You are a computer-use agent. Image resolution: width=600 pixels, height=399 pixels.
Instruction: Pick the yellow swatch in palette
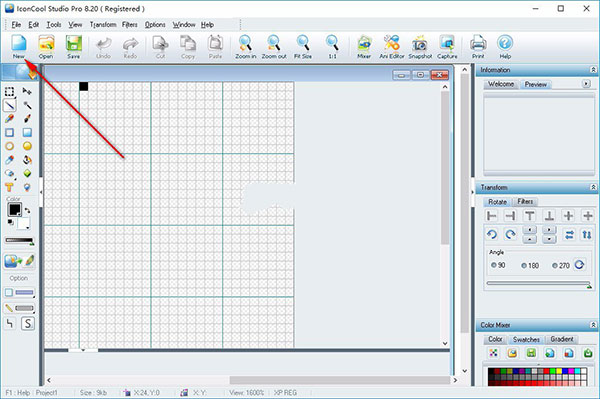(559, 371)
